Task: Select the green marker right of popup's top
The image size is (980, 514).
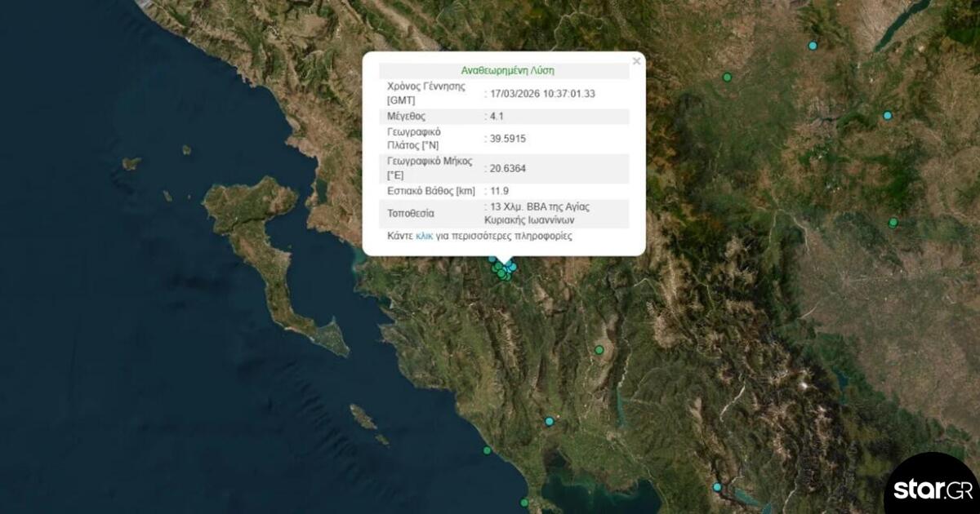Action: coord(727,78)
